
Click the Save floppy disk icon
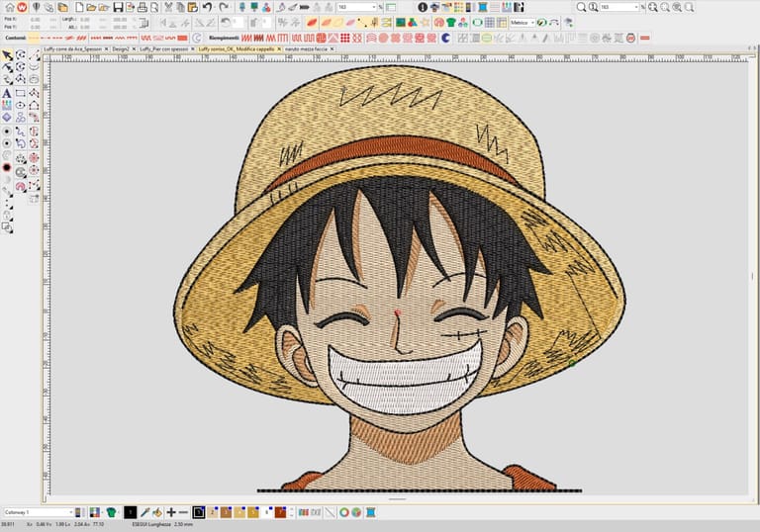click(118, 7)
